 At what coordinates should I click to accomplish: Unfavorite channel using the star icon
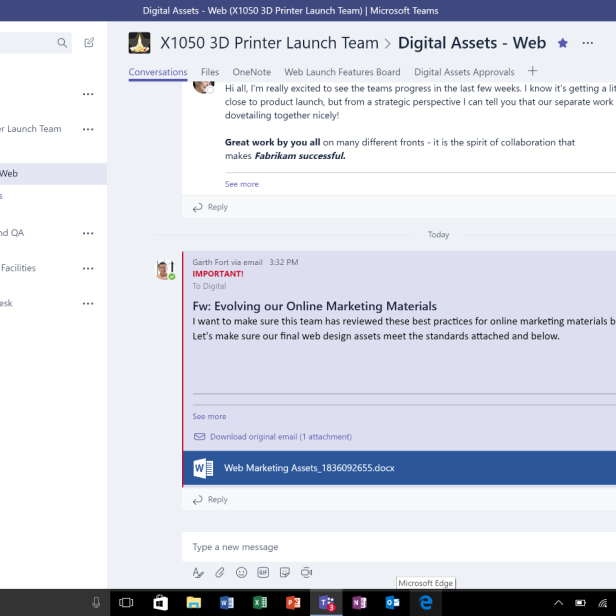pos(563,43)
